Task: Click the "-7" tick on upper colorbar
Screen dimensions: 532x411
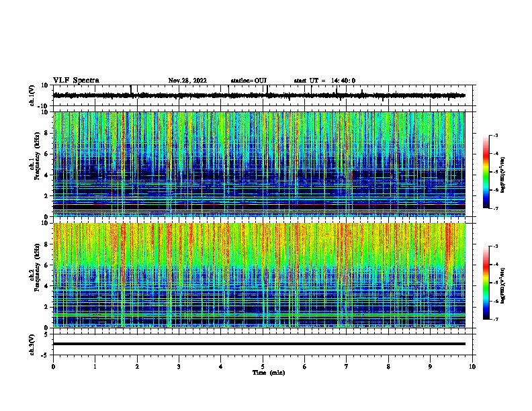Action: point(495,209)
